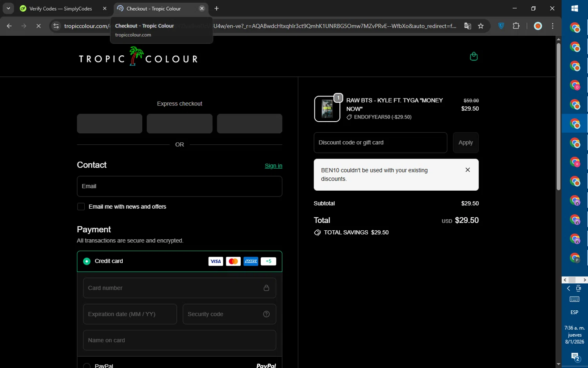Click the taskbar scroll left arrow
This screenshot has height=368, width=588.
pyautogui.click(x=565, y=280)
